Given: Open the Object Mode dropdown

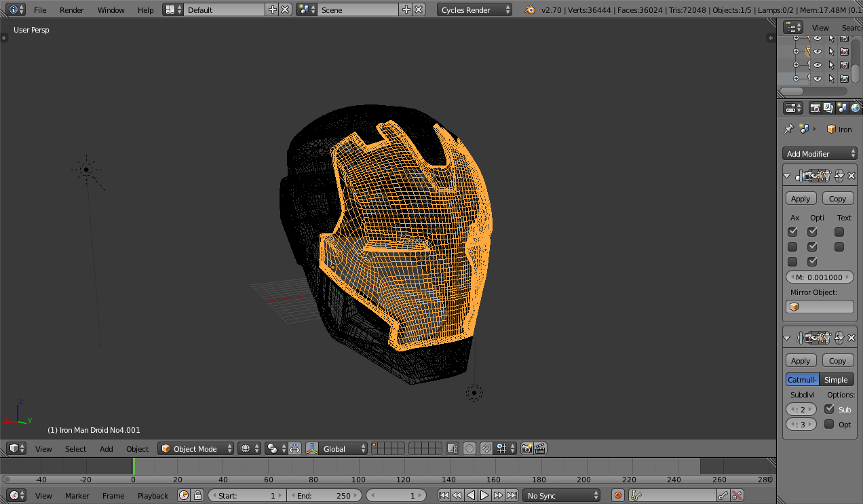Looking at the screenshot, I should (196, 448).
